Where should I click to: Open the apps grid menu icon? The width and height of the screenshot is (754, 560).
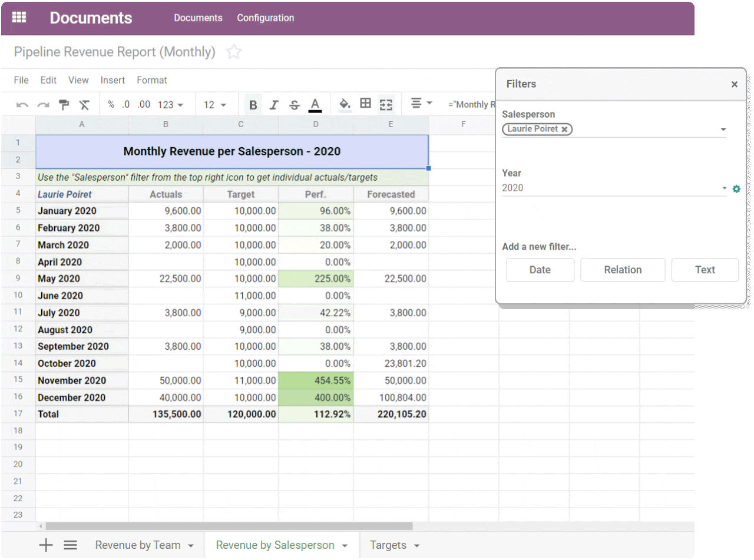[19, 18]
